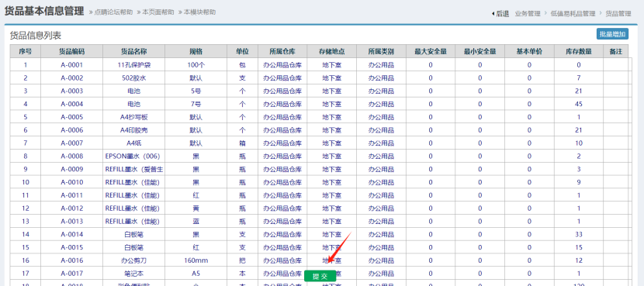The width and height of the screenshot is (644, 286).
Task: Select 货品管理 breadcrumb item
Action: [618, 13]
